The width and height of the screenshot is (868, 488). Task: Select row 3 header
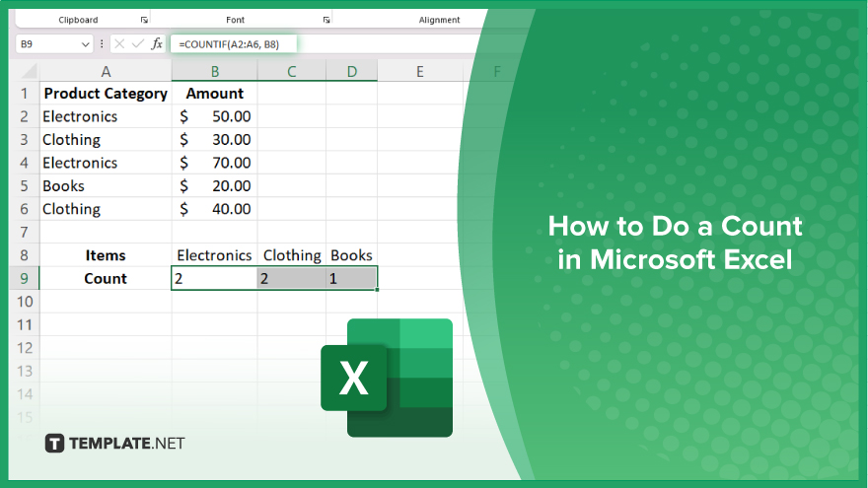25,139
